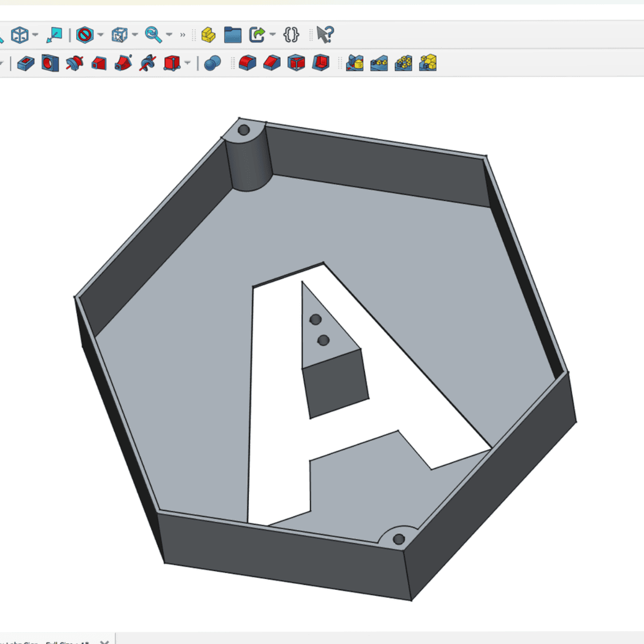The image size is (644, 644).
Task: Click the Chamfer tool icon
Action: click(x=272, y=63)
